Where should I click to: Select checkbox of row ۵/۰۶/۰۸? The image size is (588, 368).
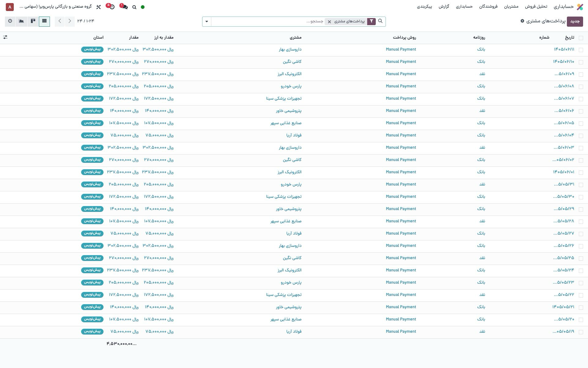(581, 87)
